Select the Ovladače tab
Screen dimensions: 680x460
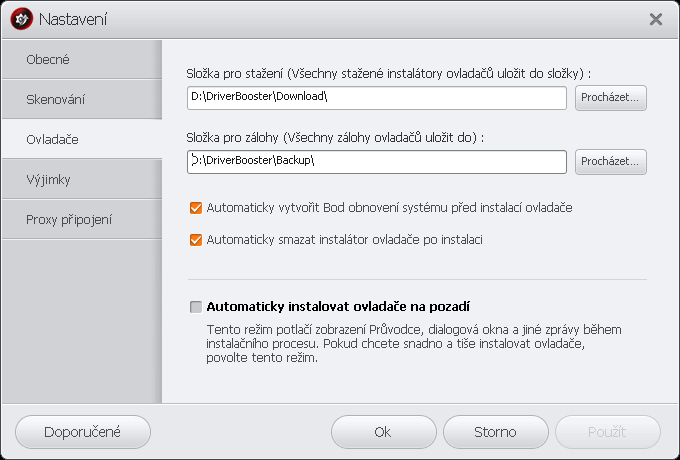80,139
